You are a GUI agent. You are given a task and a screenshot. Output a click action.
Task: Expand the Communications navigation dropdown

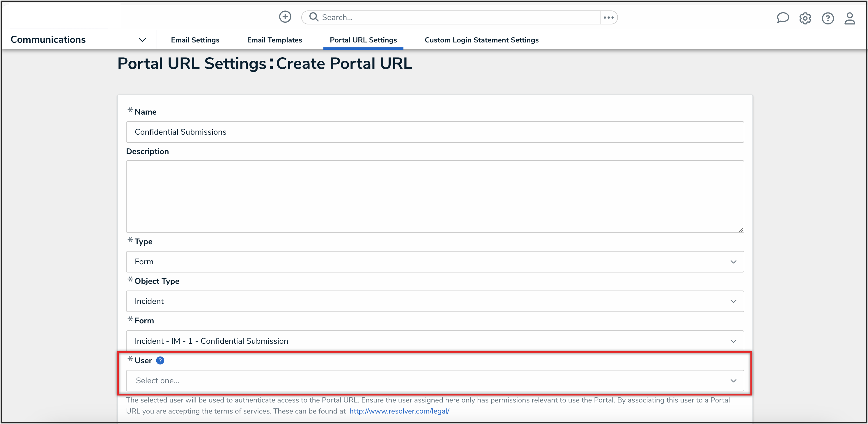tap(142, 40)
